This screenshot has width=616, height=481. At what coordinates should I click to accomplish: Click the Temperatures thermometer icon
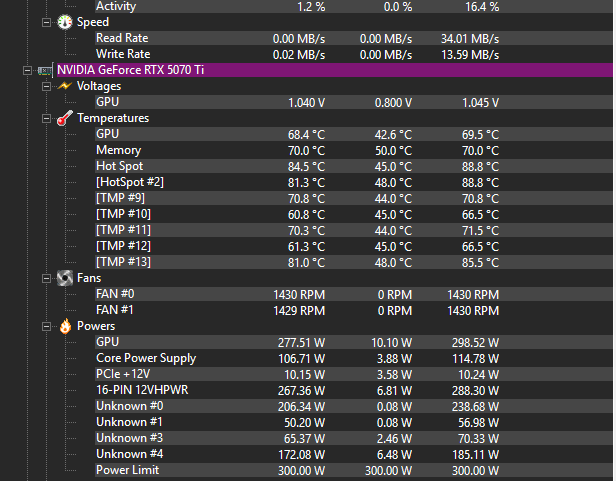(65, 118)
